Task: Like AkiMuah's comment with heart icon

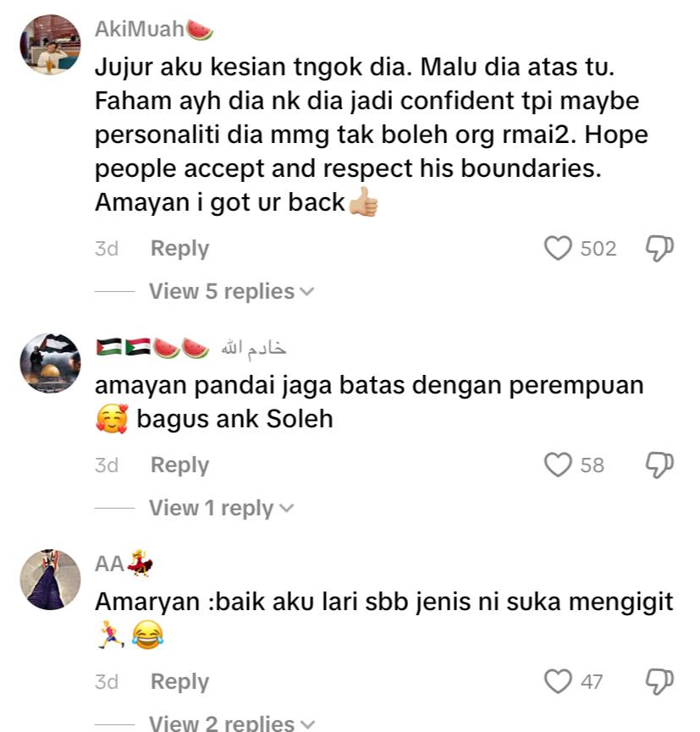Action: click(558, 248)
